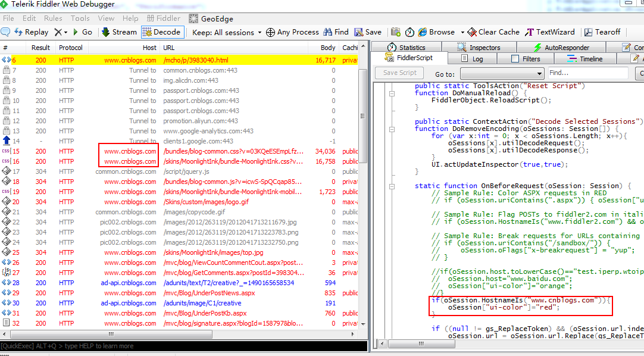Screen dimensions: 644x356
Task: Expand the Browse dropdown arrow
Action: pos(462,32)
